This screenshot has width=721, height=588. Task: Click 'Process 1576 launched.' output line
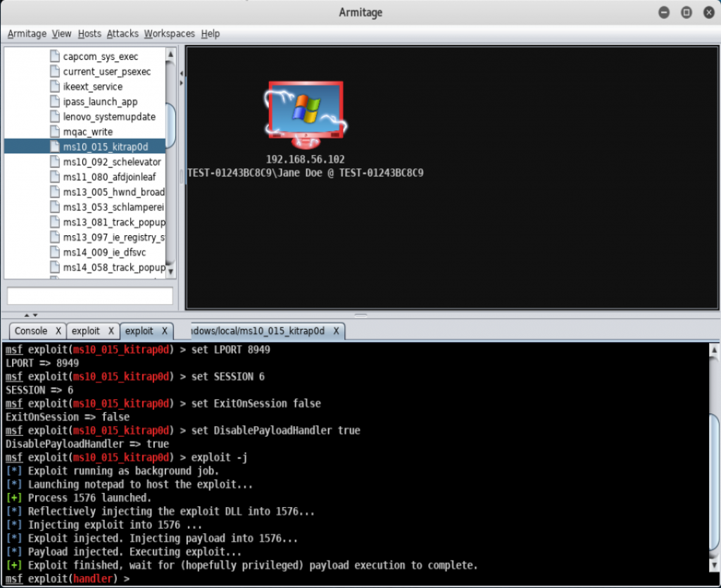pyautogui.click(x=79, y=498)
